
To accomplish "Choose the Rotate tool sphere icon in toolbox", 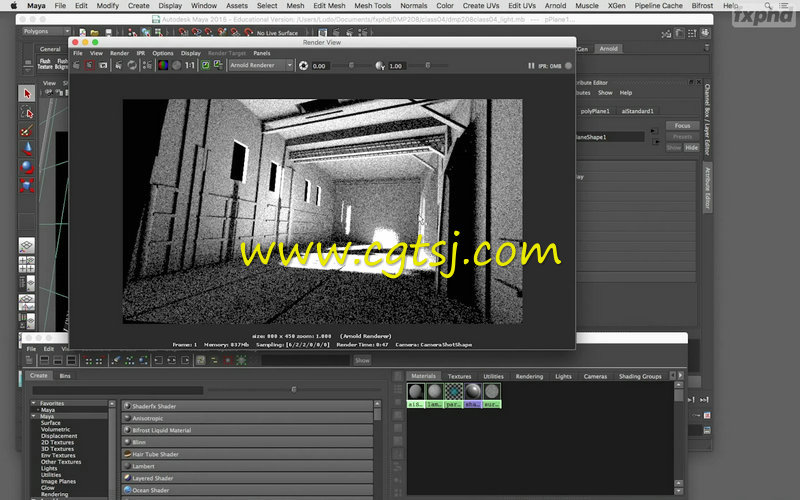I will (x=27, y=167).
